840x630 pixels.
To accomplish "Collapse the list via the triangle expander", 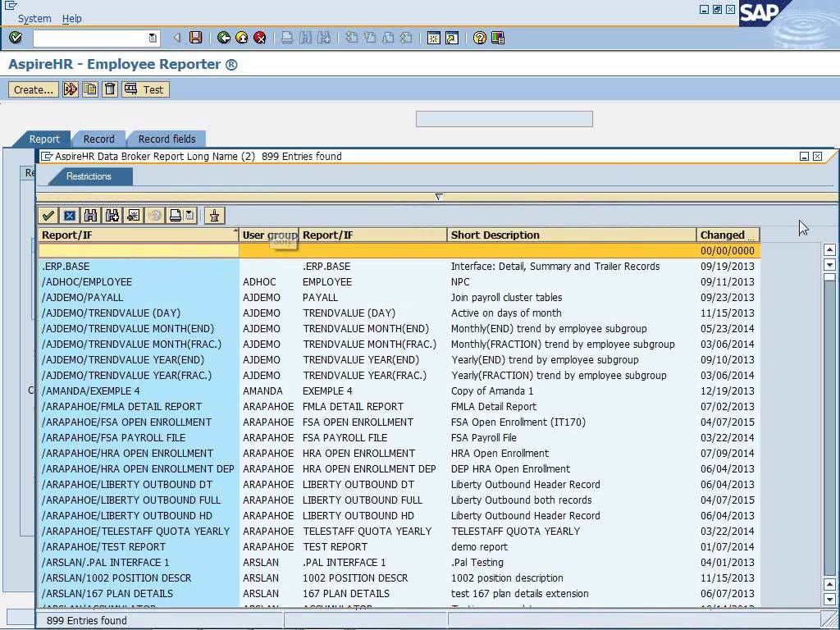I will [x=439, y=197].
